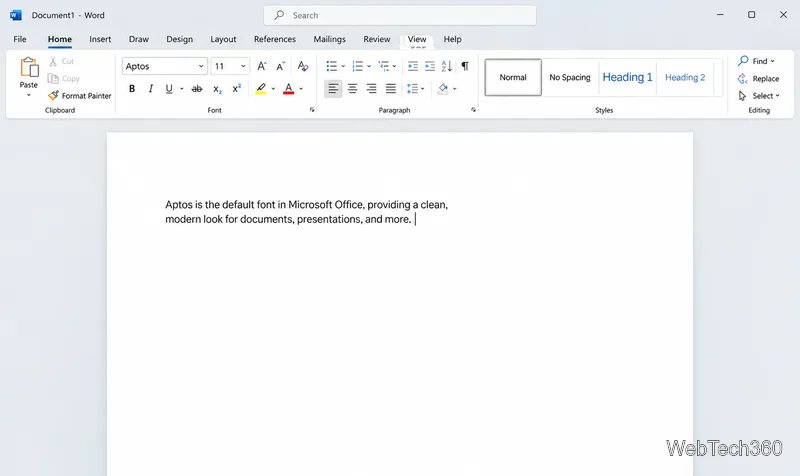Toggle Strikethrough formatting
Image resolution: width=800 pixels, height=476 pixels.
tap(197, 89)
